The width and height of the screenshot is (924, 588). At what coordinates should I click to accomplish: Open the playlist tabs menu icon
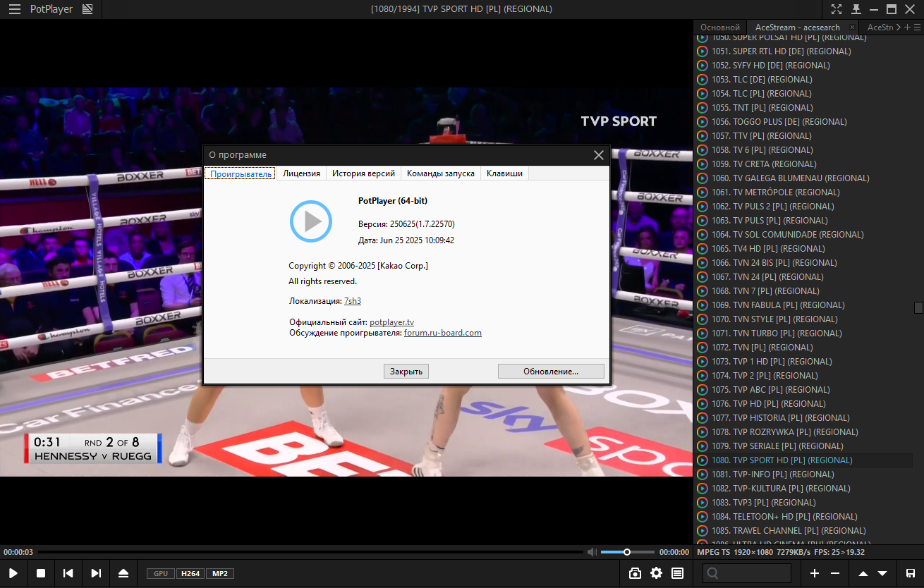918,27
